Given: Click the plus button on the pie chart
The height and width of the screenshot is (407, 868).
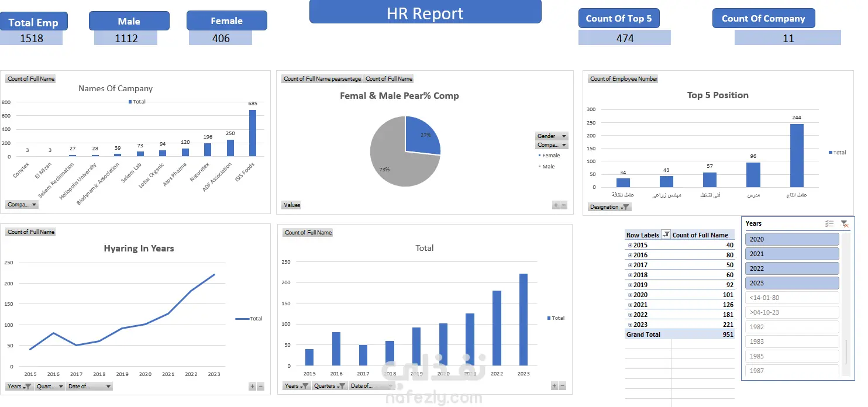Looking at the screenshot, I should click(x=556, y=205).
